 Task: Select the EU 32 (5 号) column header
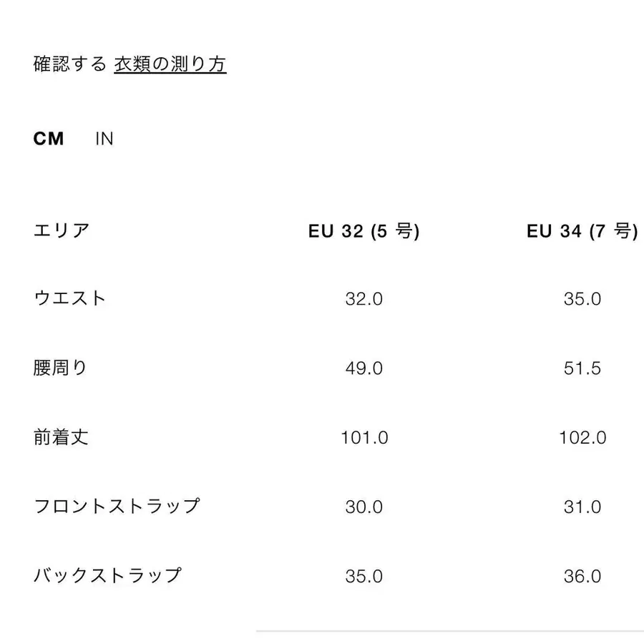point(365,230)
